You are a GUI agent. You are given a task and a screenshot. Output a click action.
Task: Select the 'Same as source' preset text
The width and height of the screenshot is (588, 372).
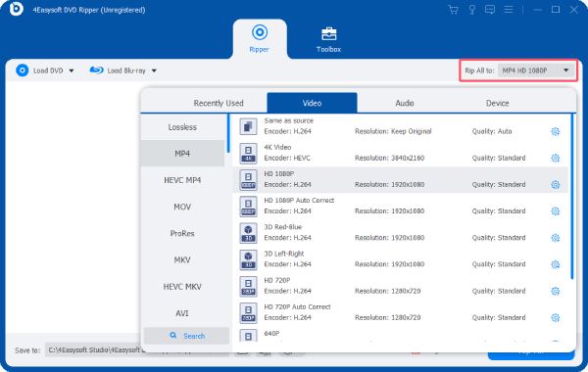click(288, 120)
